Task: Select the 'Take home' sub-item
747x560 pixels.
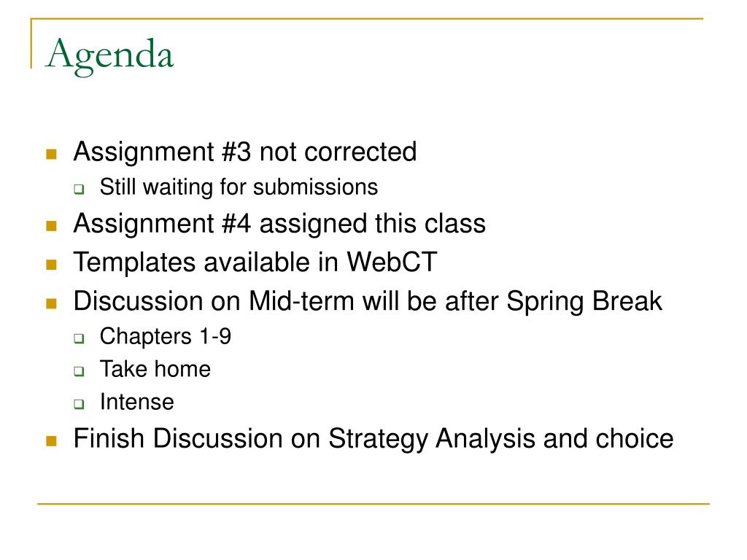Action: (155, 369)
